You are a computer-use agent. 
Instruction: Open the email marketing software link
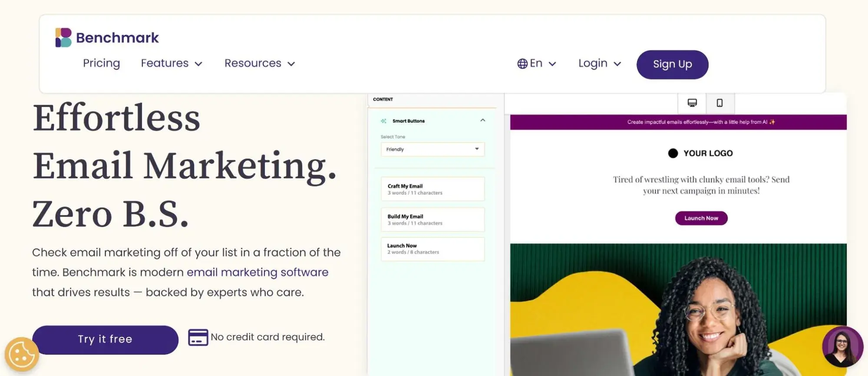tap(257, 272)
